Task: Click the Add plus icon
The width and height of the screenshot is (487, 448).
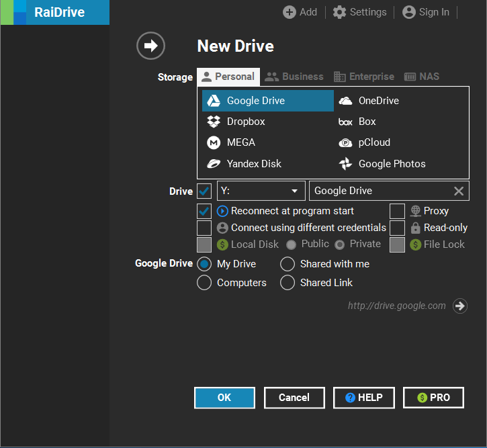Action: 289,12
